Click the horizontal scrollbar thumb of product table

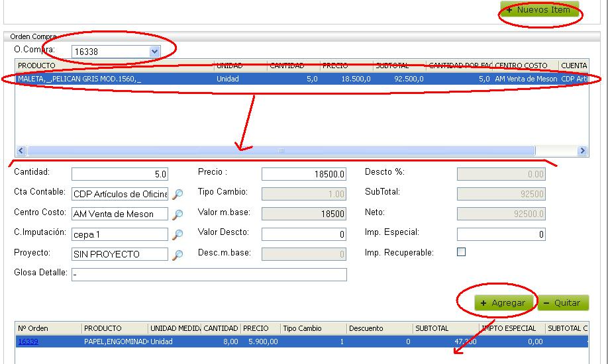(x=281, y=150)
